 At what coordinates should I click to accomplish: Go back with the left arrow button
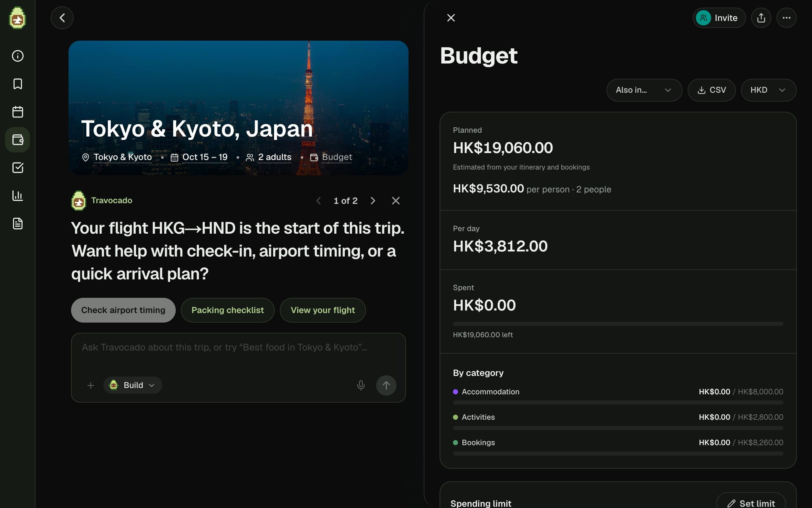pyautogui.click(x=62, y=18)
